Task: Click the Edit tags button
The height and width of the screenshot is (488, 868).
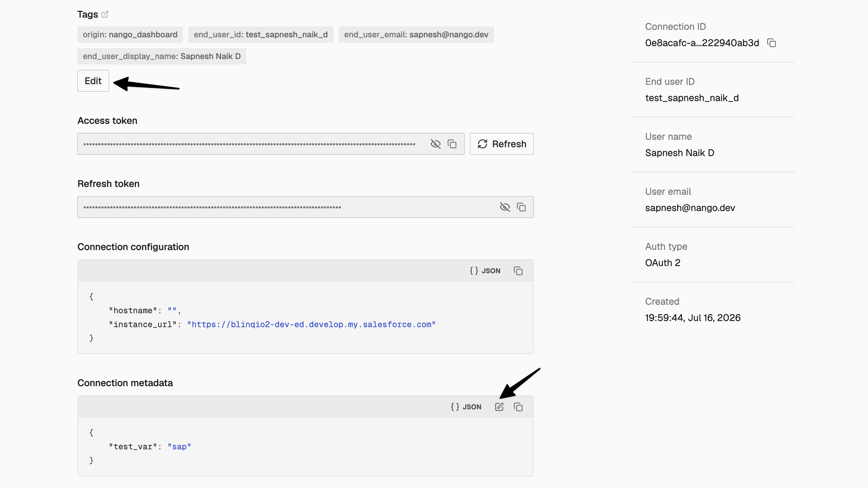Action: pyautogui.click(x=93, y=81)
